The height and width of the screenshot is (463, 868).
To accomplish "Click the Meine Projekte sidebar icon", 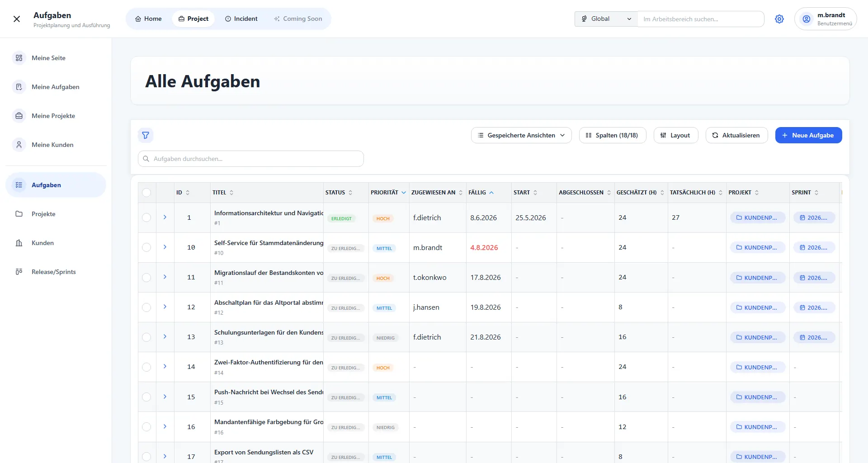I will (x=19, y=116).
